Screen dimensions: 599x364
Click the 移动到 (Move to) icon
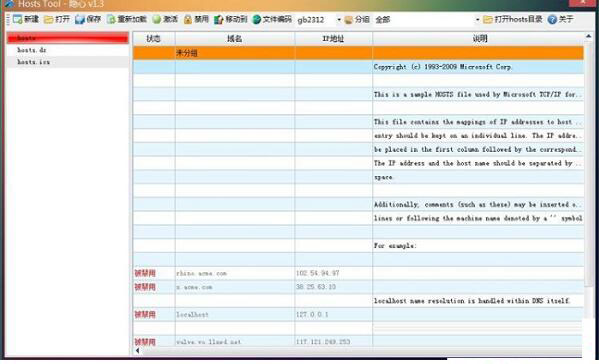pyautogui.click(x=218, y=19)
